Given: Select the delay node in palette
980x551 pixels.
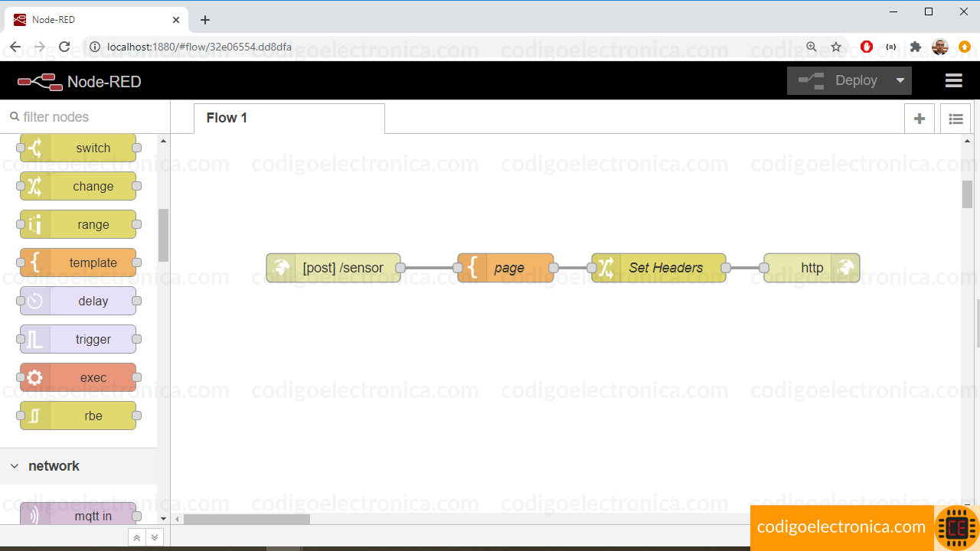Looking at the screenshot, I should [x=78, y=301].
